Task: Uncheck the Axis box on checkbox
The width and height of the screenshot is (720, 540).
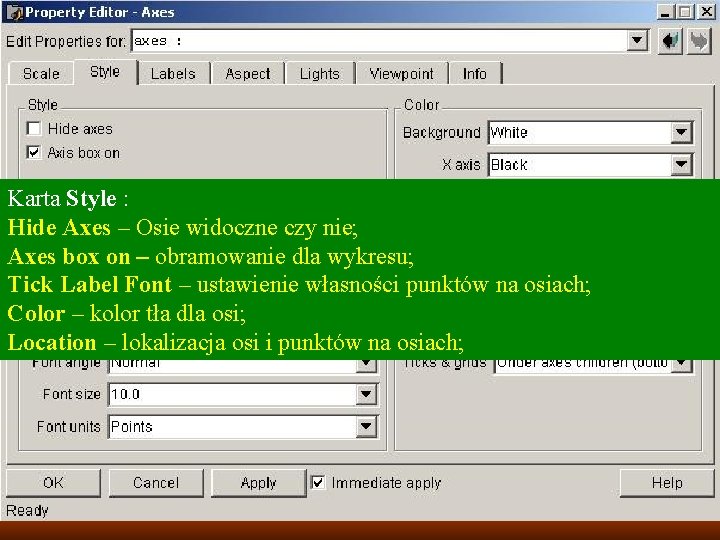Action: [34, 152]
